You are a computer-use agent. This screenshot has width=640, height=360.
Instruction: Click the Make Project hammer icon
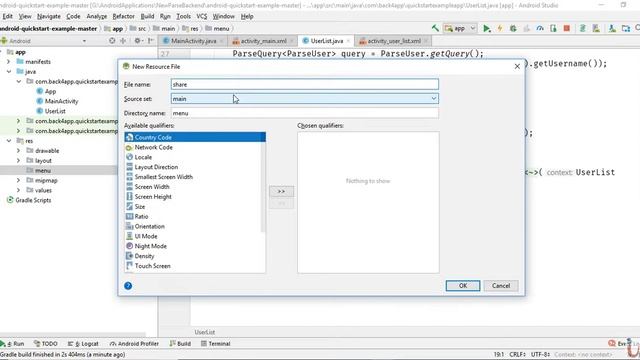click(435, 28)
